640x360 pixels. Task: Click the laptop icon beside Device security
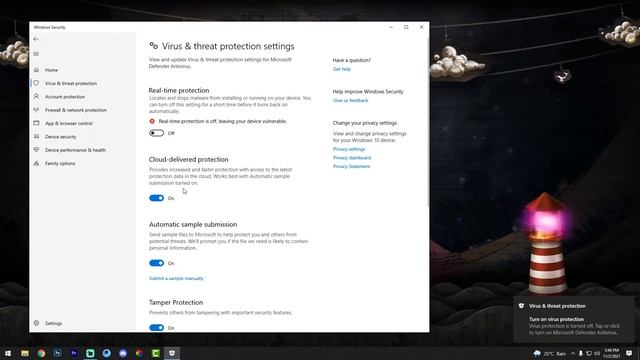[36, 136]
